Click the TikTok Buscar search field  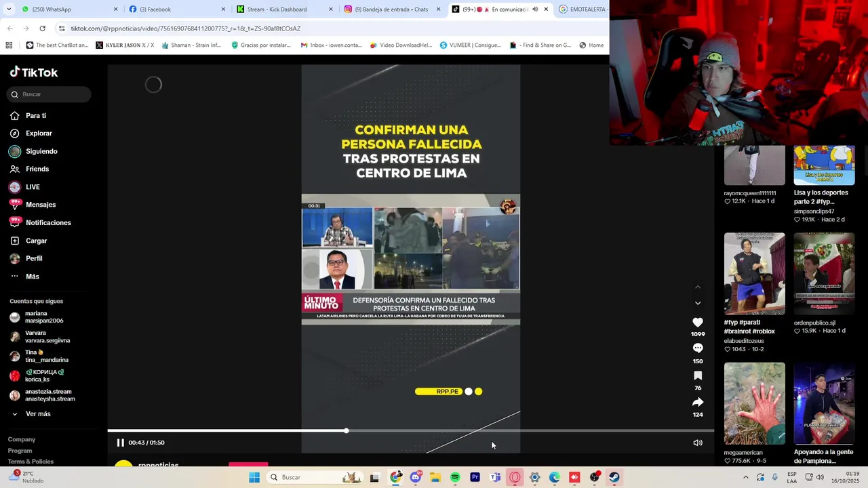pyautogui.click(x=49, y=94)
